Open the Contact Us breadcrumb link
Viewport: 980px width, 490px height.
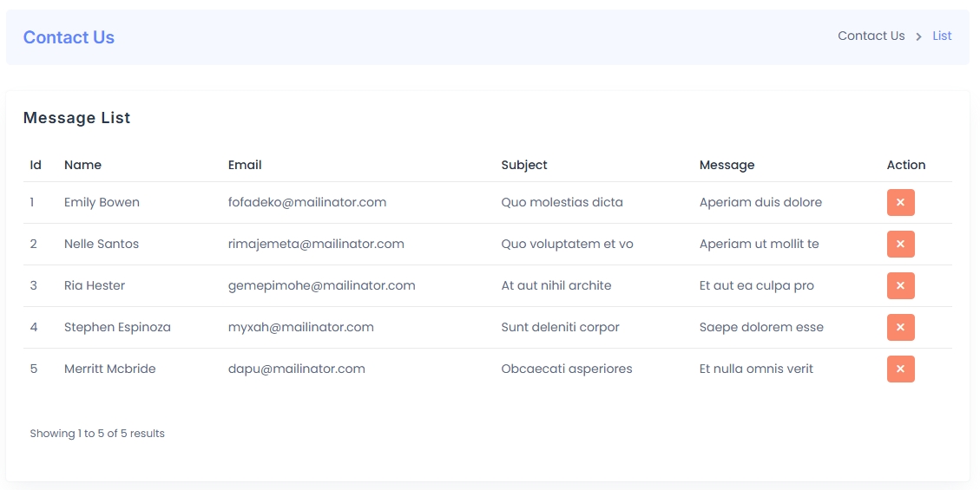(x=871, y=36)
